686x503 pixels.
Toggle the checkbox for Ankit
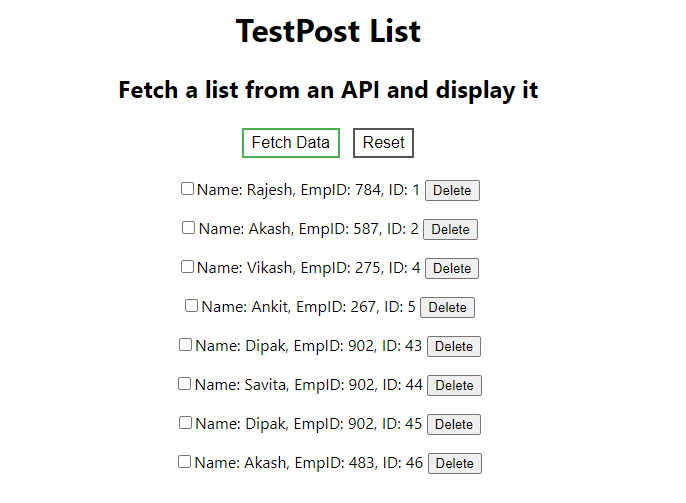click(191, 305)
